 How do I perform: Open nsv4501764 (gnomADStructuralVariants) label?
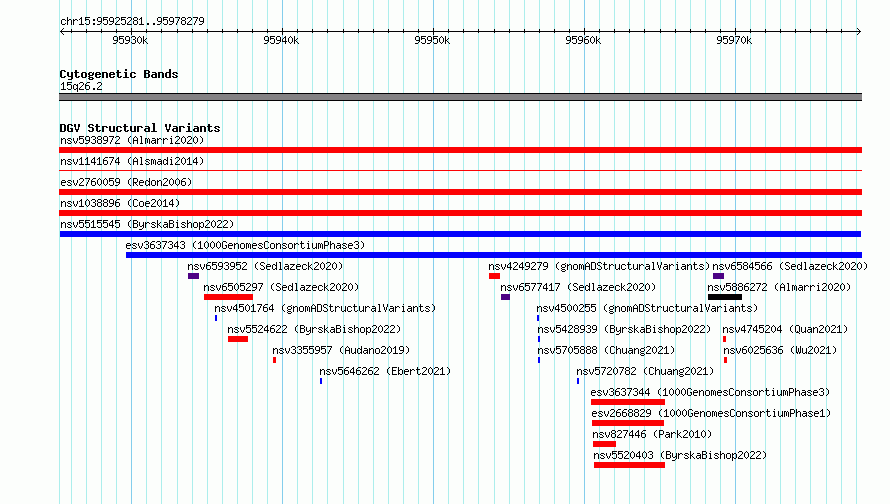click(325, 308)
